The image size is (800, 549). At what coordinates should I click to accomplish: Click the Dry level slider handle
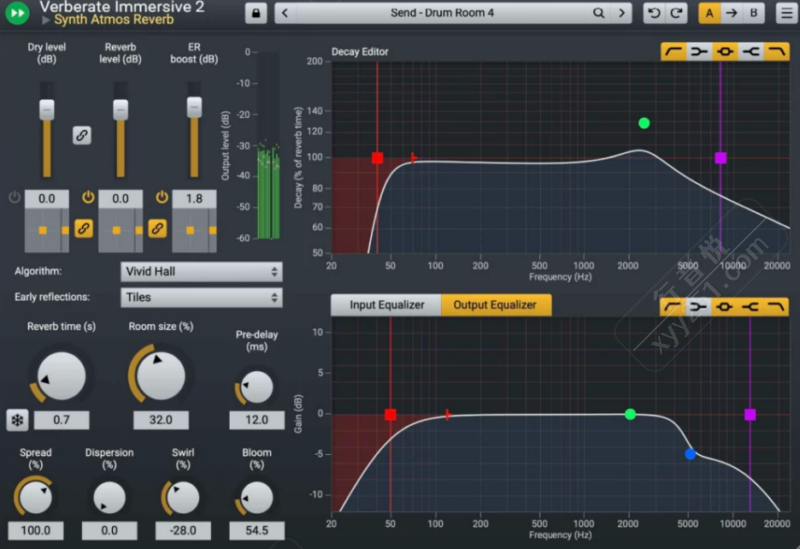click(x=47, y=109)
